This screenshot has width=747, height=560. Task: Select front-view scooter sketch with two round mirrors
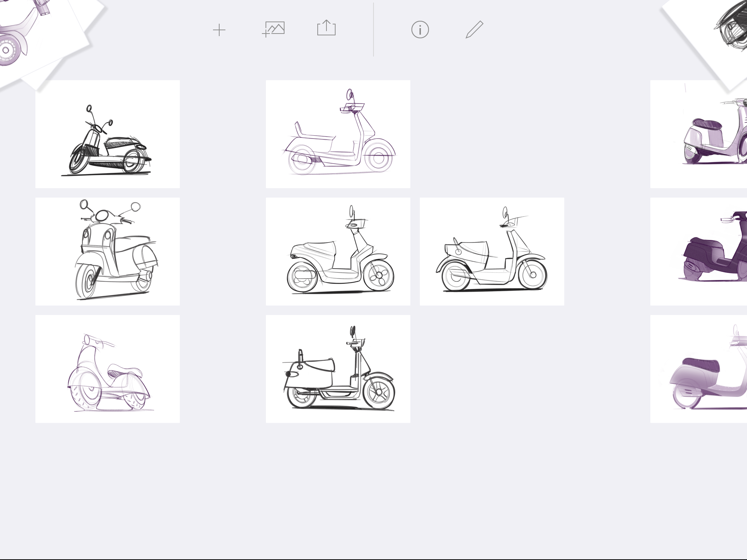[108, 252]
